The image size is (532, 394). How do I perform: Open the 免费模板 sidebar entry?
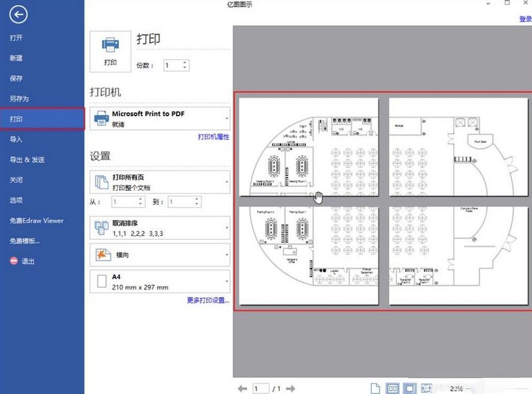25,241
